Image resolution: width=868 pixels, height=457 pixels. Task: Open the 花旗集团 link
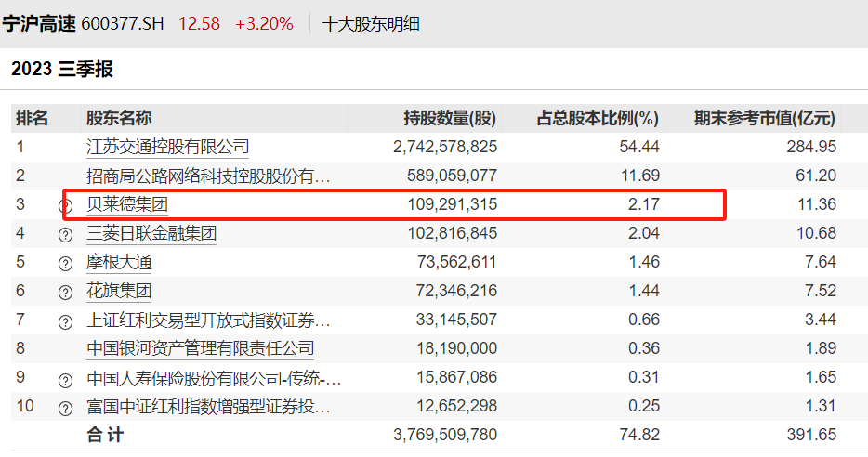click(x=119, y=291)
